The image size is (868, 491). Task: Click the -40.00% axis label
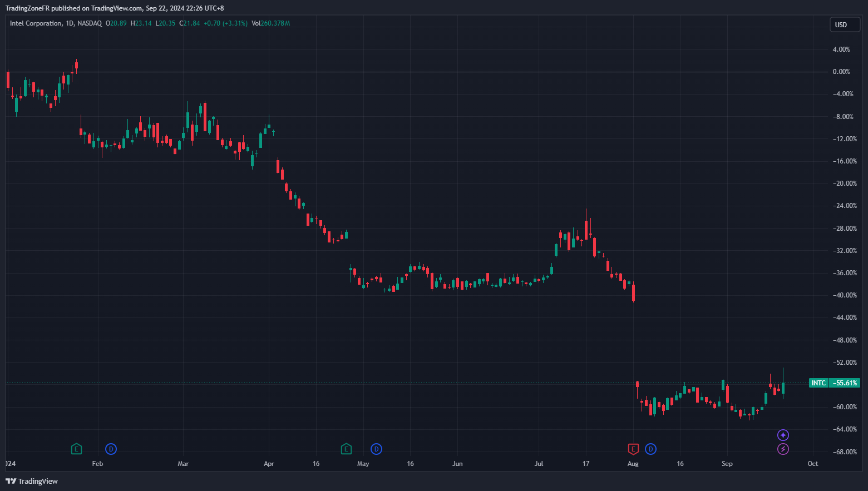(845, 295)
